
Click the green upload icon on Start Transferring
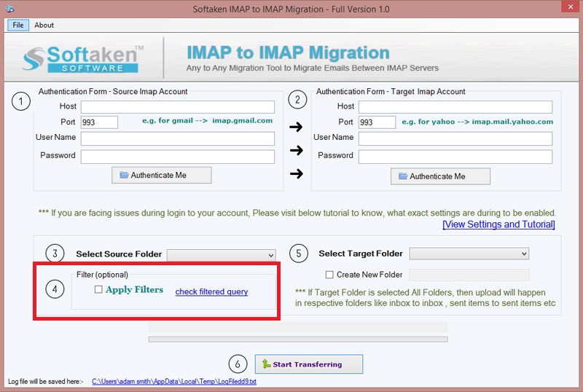pyautogui.click(x=266, y=364)
